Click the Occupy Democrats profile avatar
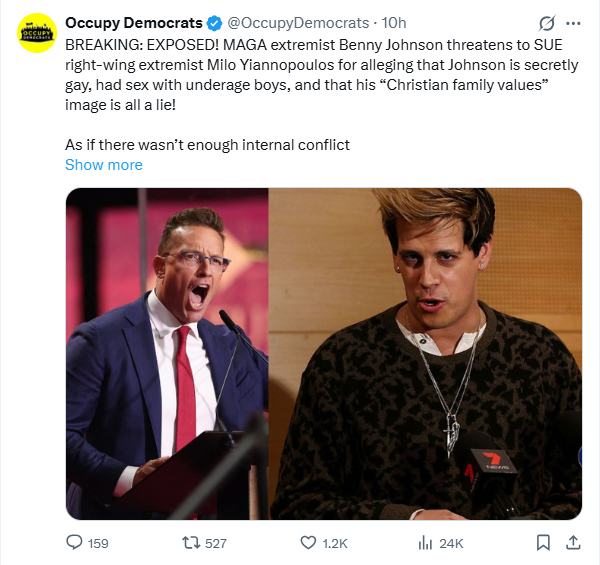This screenshot has height=565, width=600. (37, 34)
